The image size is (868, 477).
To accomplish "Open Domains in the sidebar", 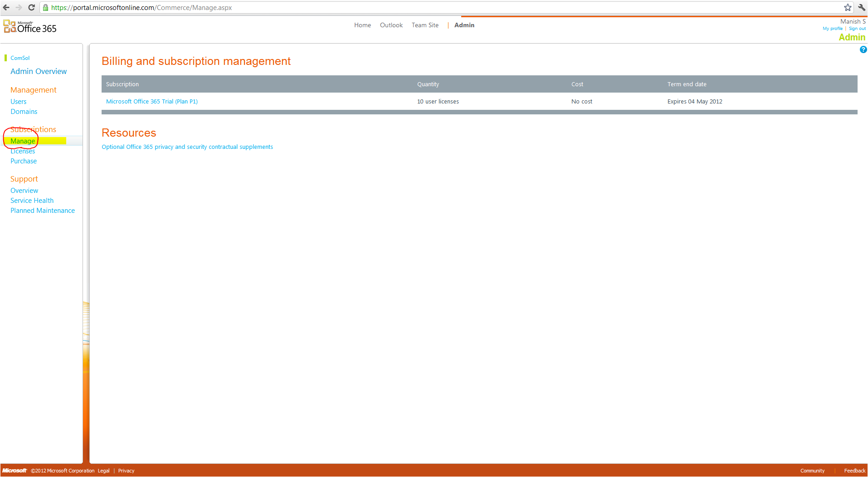I will click(24, 112).
